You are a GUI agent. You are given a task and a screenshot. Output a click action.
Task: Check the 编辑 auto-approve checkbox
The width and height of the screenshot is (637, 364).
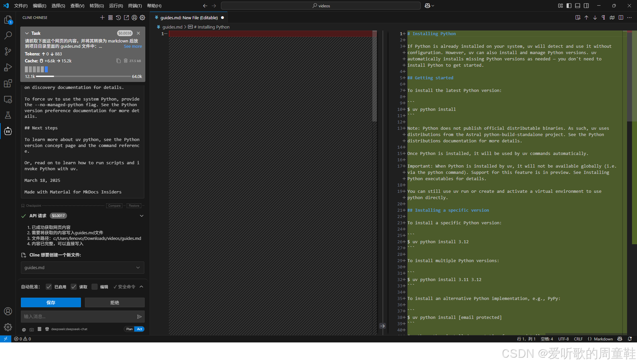(x=95, y=287)
